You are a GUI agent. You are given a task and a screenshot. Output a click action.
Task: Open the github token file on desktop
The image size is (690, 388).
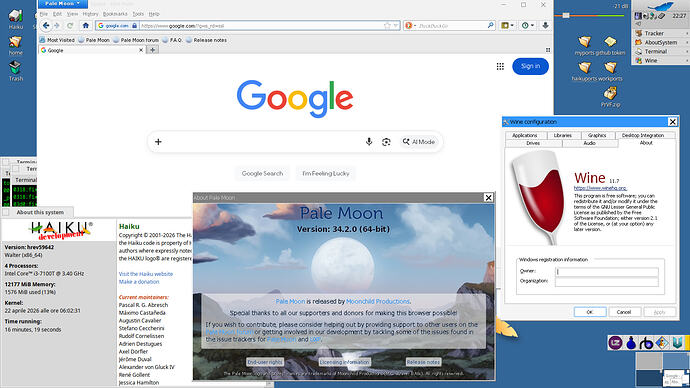(610, 45)
